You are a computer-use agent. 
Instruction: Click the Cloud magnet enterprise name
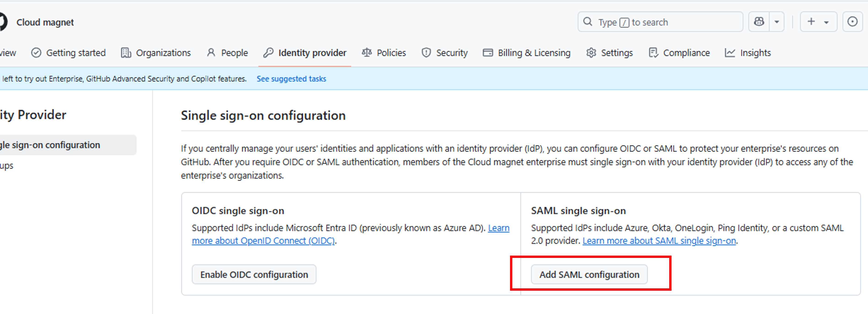(x=45, y=22)
